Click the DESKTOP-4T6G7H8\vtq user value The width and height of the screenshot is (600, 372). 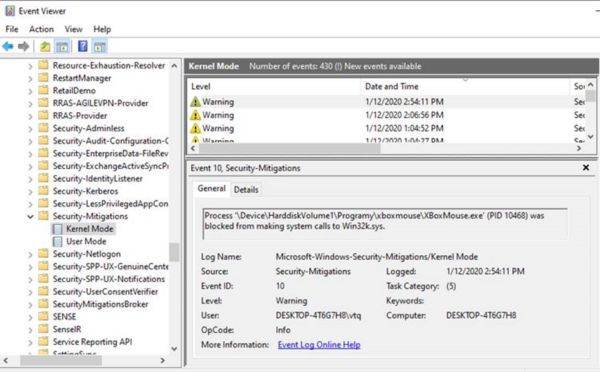coord(318,315)
